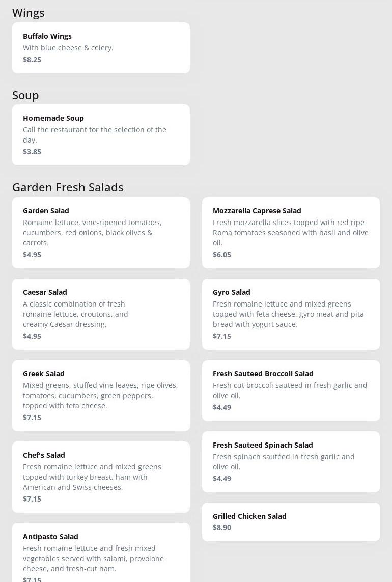Open the Buffalo Wings menu item
Image resolution: width=392 pixels, height=582 pixels.
point(101,47)
